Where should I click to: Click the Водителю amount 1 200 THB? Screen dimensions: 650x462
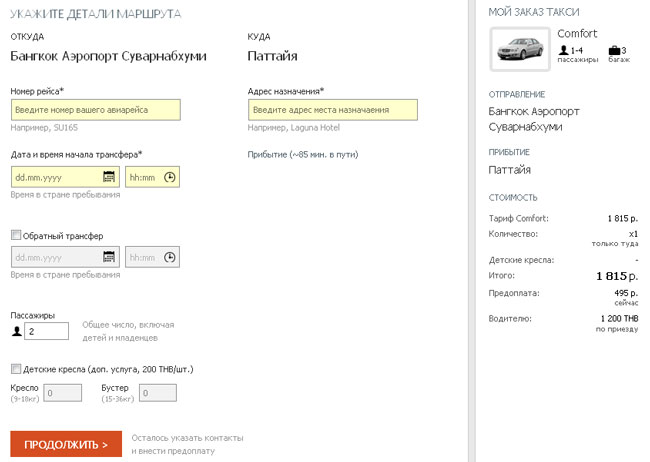(x=619, y=319)
